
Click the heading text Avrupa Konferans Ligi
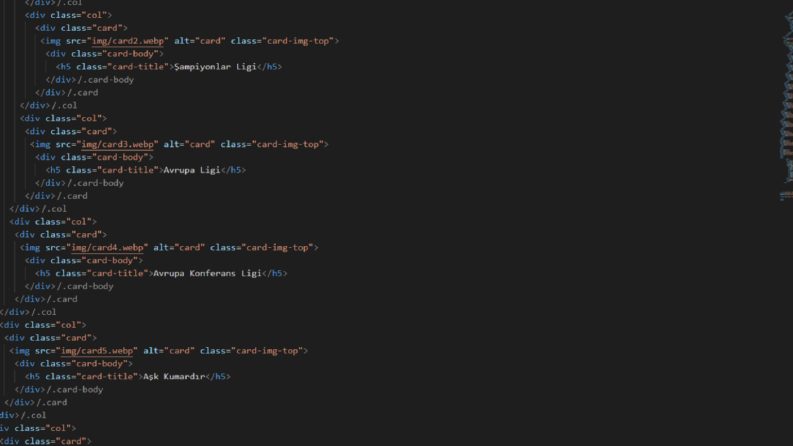207,273
